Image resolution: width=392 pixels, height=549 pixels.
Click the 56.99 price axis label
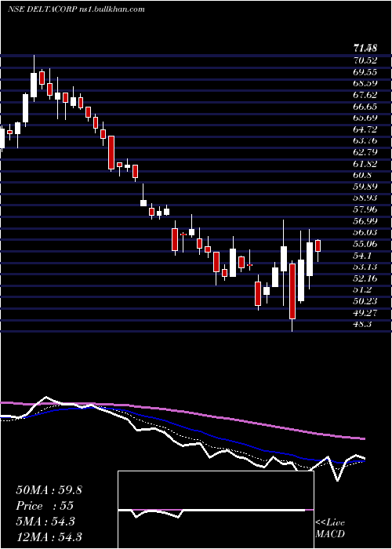coord(365,221)
